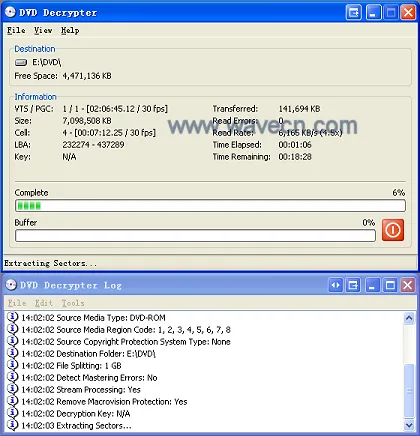Click the left-right arrows button in Log title bar
This screenshot has height=436, width=420.
pyautogui.click(x=336, y=285)
